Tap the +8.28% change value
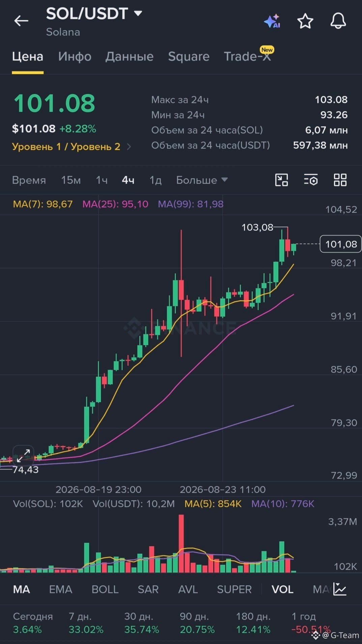The image size is (362, 644). tap(78, 129)
